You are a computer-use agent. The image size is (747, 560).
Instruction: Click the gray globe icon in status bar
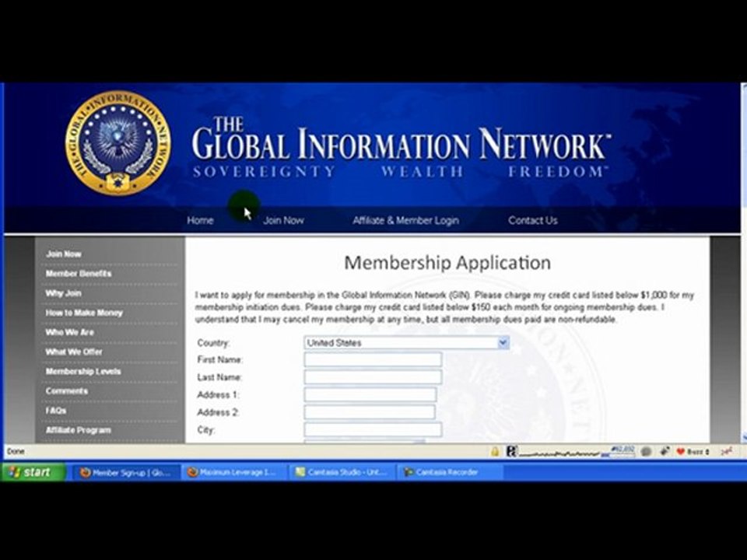tap(646, 451)
